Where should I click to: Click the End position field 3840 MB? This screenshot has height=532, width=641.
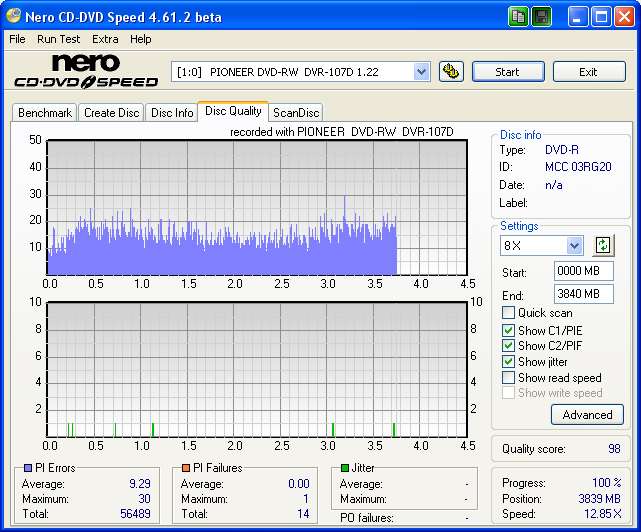pyautogui.click(x=584, y=294)
